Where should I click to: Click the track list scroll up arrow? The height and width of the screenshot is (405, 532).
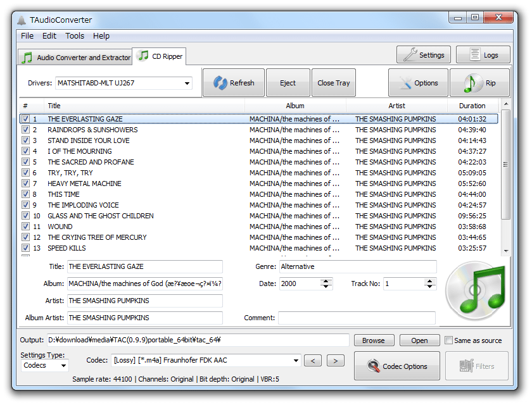coord(506,104)
